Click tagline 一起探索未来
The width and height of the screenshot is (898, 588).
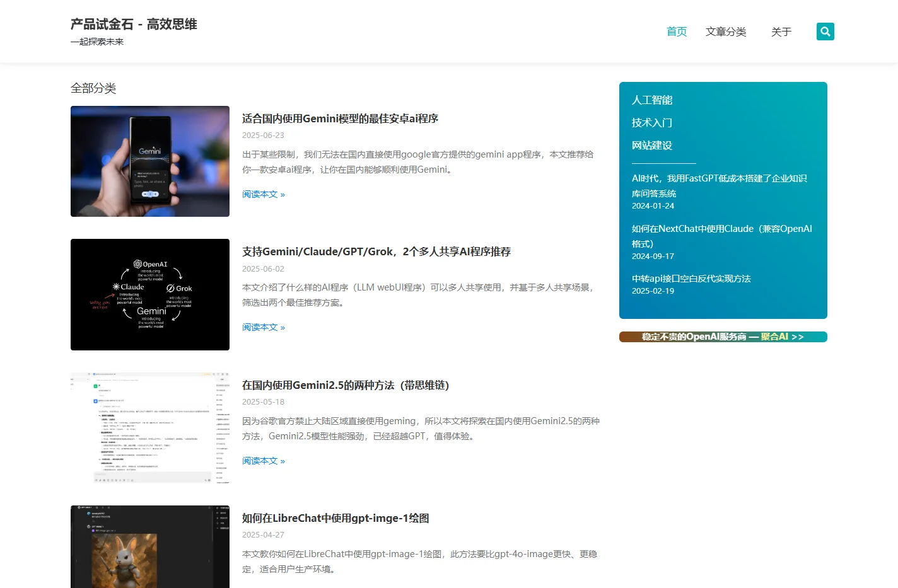pyautogui.click(x=97, y=42)
